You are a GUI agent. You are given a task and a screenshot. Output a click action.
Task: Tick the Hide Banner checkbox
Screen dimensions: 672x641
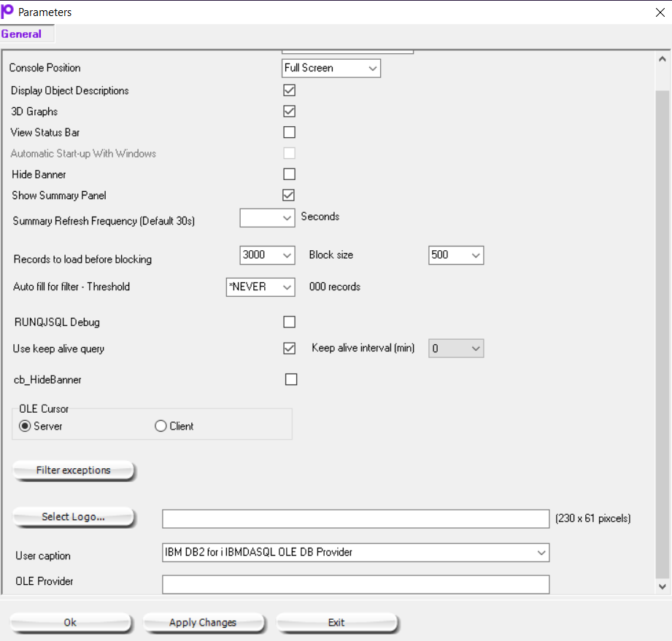pos(289,174)
